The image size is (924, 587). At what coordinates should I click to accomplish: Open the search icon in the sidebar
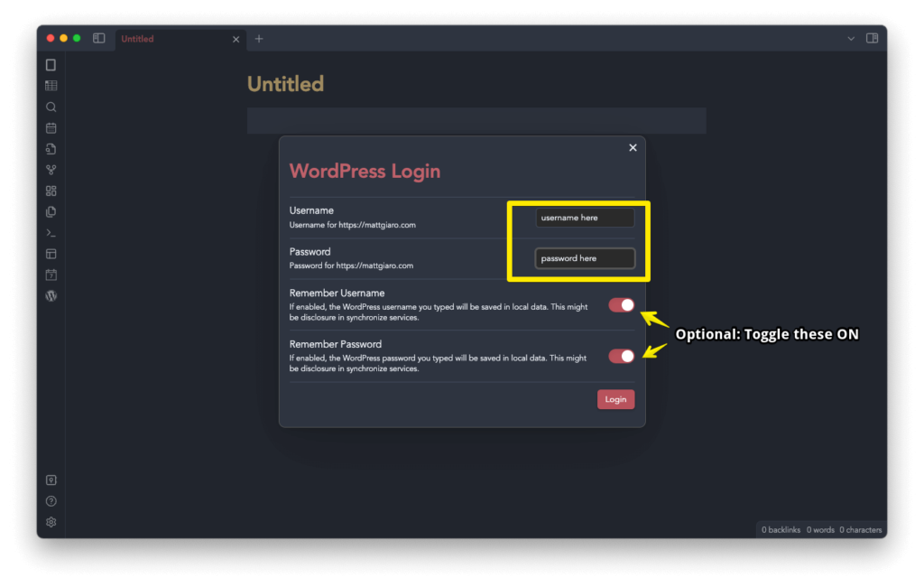tap(51, 107)
